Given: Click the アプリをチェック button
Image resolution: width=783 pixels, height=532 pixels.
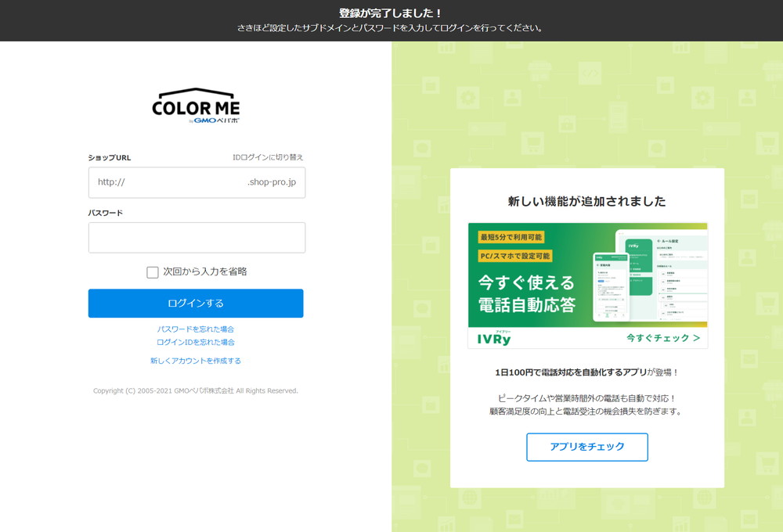Looking at the screenshot, I should click(x=587, y=448).
